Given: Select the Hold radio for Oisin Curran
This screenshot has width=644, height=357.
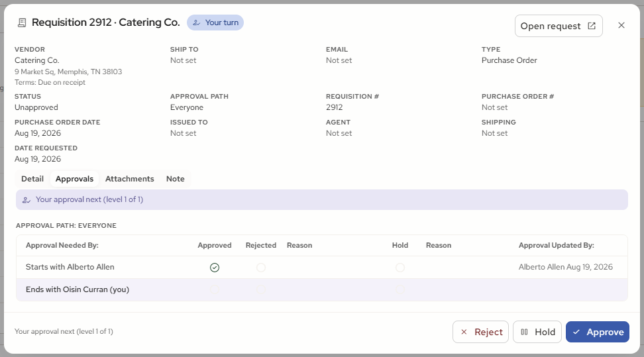Looking at the screenshot, I should [400, 289].
